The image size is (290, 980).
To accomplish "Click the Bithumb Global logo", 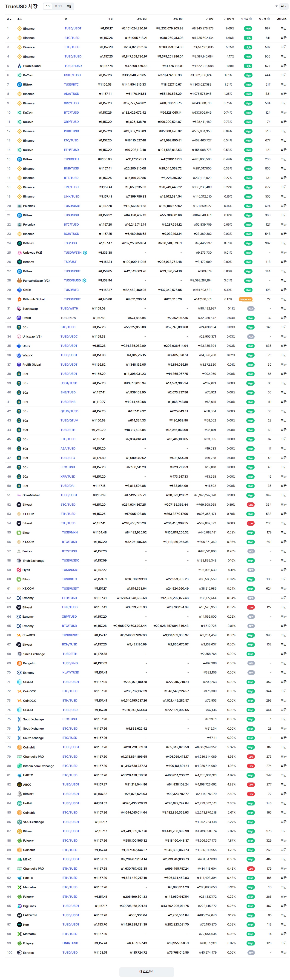I will pyautogui.click(x=19, y=299).
